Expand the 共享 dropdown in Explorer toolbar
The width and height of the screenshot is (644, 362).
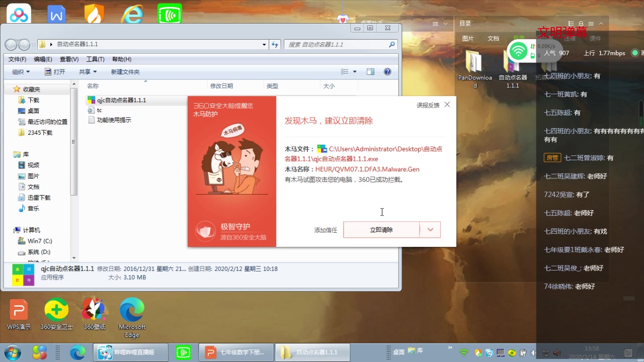[88, 72]
